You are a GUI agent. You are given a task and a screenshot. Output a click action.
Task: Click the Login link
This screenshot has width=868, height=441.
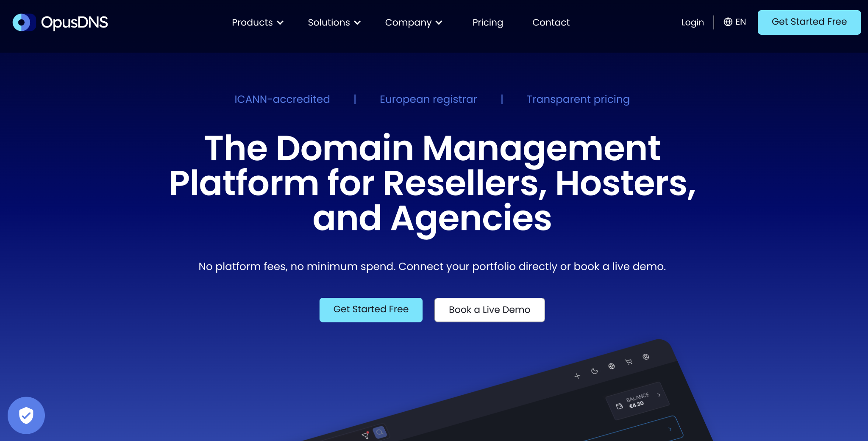point(692,22)
